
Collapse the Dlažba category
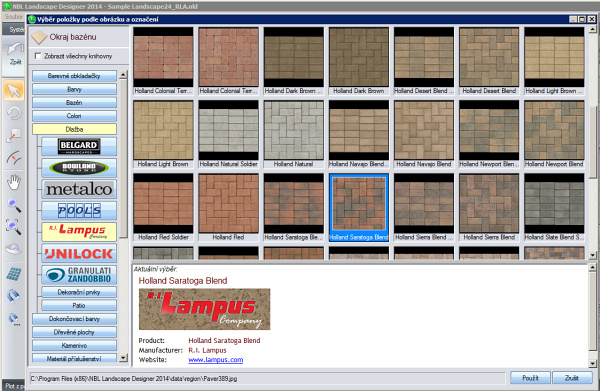[x=74, y=129]
